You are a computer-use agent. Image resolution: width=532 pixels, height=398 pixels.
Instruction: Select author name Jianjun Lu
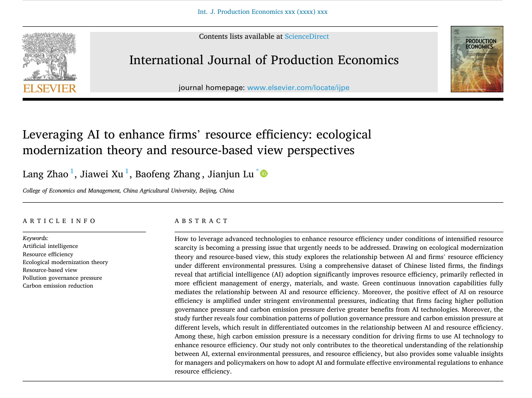(231, 175)
